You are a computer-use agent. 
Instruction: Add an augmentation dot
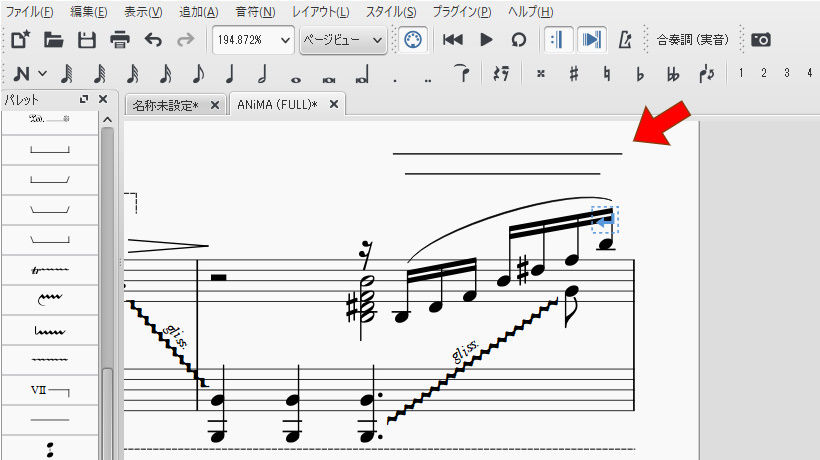[395, 80]
